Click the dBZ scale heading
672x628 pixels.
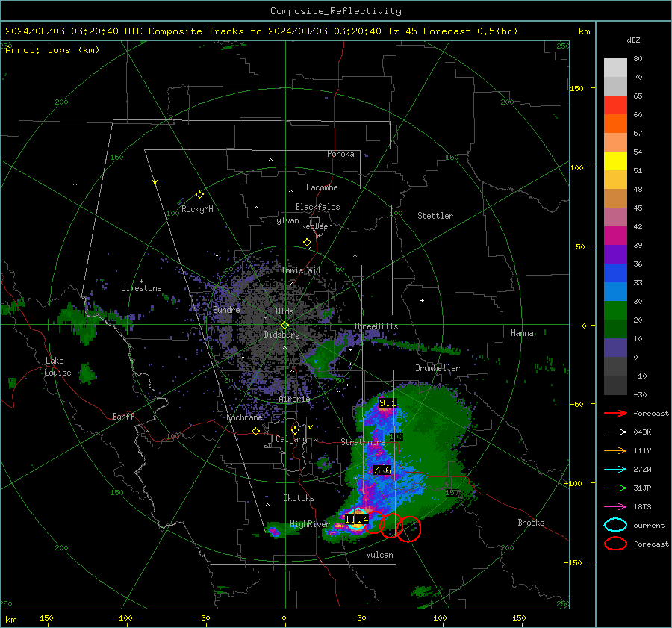[633, 40]
